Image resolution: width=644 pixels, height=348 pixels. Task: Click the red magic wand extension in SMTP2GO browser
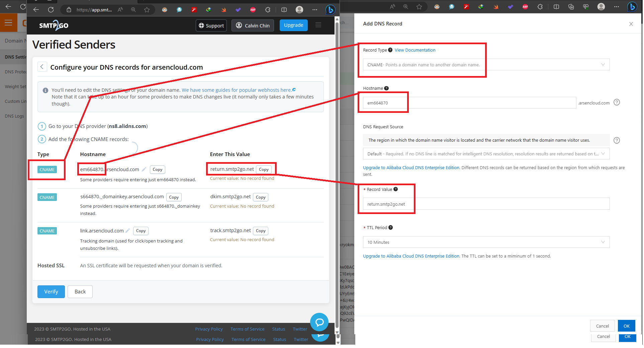(194, 10)
